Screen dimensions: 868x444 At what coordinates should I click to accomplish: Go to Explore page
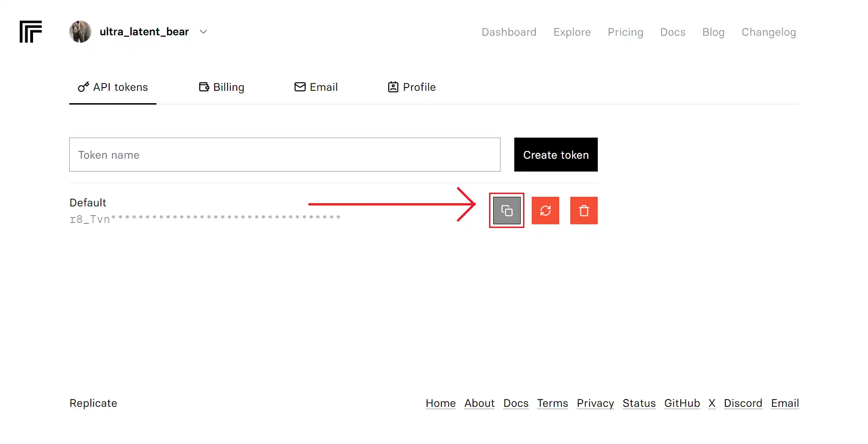tap(572, 32)
